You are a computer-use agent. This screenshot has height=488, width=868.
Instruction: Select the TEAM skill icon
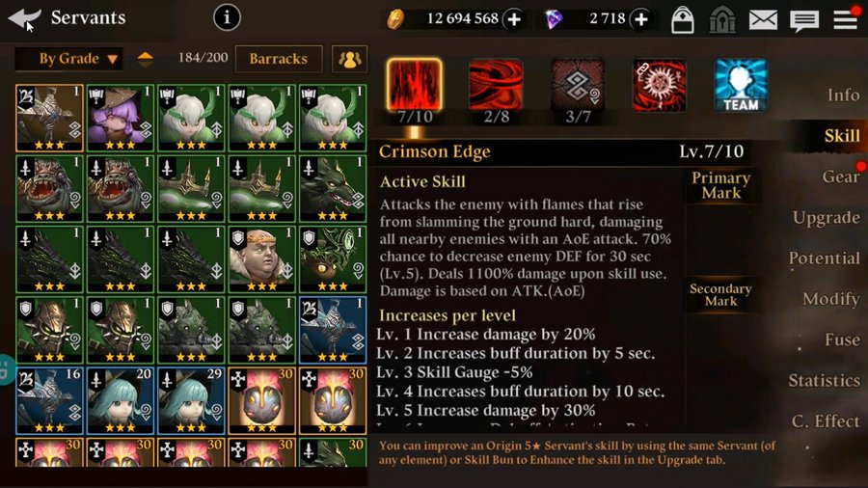tap(741, 86)
